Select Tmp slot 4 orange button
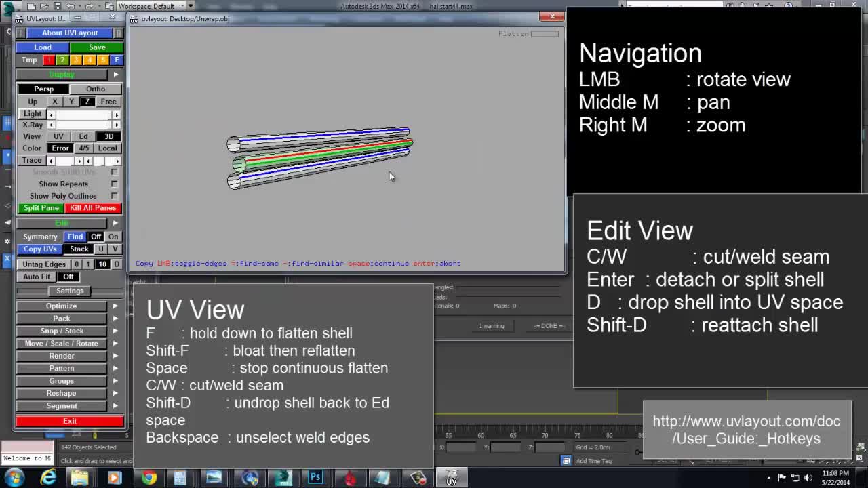Image resolution: width=868 pixels, height=488 pixels. [x=90, y=60]
